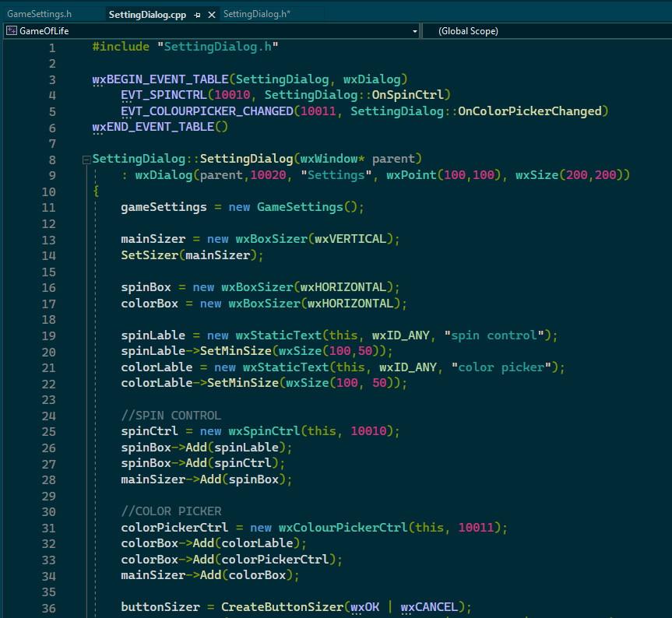Image resolution: width=672 pixels, height=618 pixels.
Task: Click the "SettingDialog.h" include string
Action: point(218,47)
